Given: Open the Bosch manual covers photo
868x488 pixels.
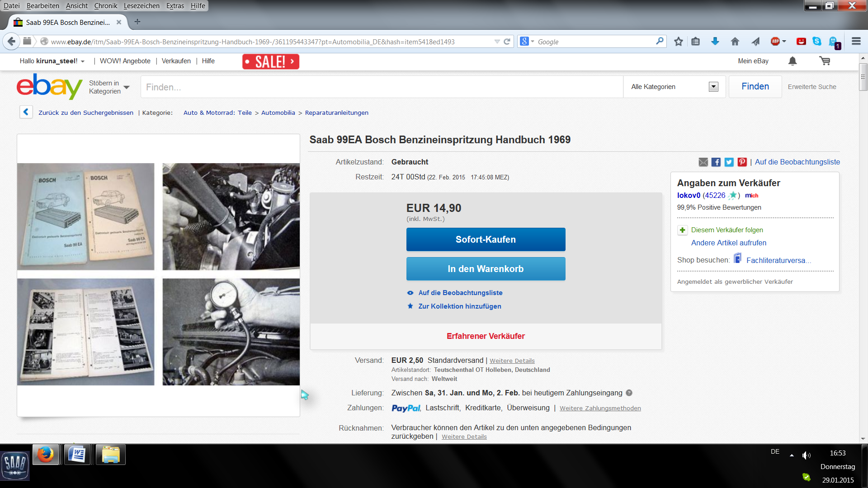Looking at the screenshot, I should pyautogui.click(x=86, y=216).
